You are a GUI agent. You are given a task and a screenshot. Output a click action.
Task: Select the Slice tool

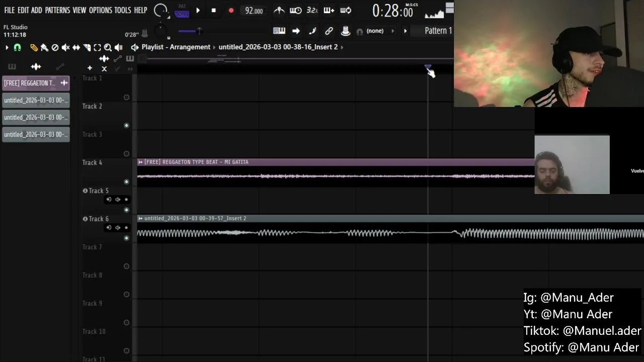point(87,47)
